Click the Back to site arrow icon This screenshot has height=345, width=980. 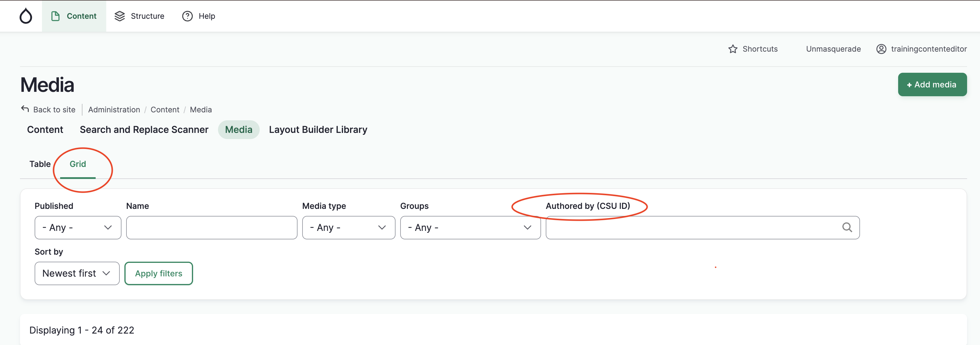point(25,109)
